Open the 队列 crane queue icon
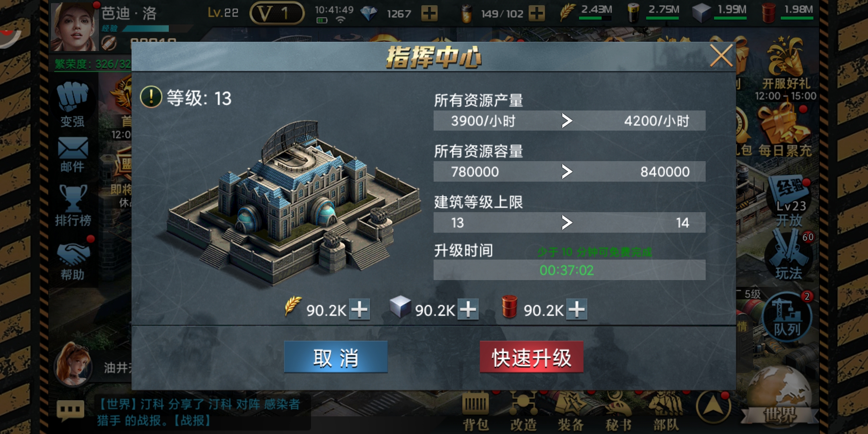This screenshot has height=434, width=868. click(787, 317)
